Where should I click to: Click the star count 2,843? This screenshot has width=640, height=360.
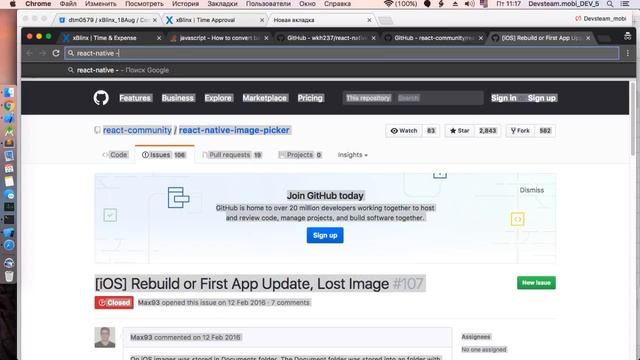[x=487, y=131]
